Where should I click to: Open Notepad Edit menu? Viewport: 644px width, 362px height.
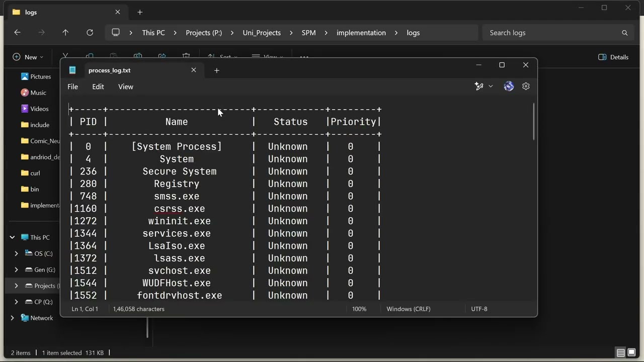98,86
